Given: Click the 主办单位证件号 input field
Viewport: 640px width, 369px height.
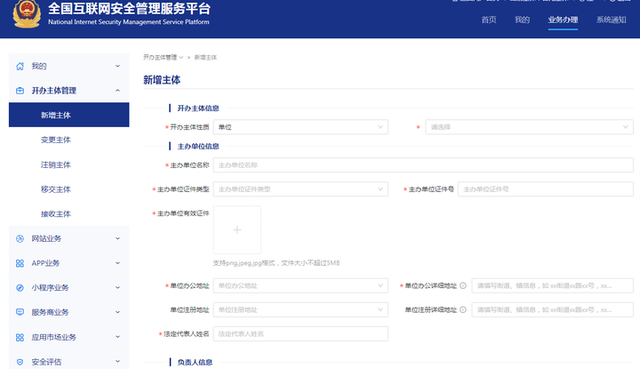Looking at the screenshot, I should [x=545, y=189].
